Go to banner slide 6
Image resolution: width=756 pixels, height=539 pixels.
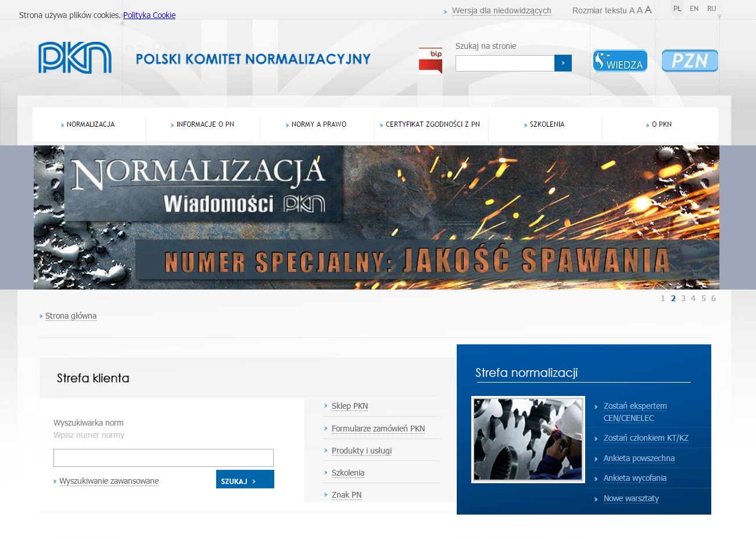[x=714, y=298]
